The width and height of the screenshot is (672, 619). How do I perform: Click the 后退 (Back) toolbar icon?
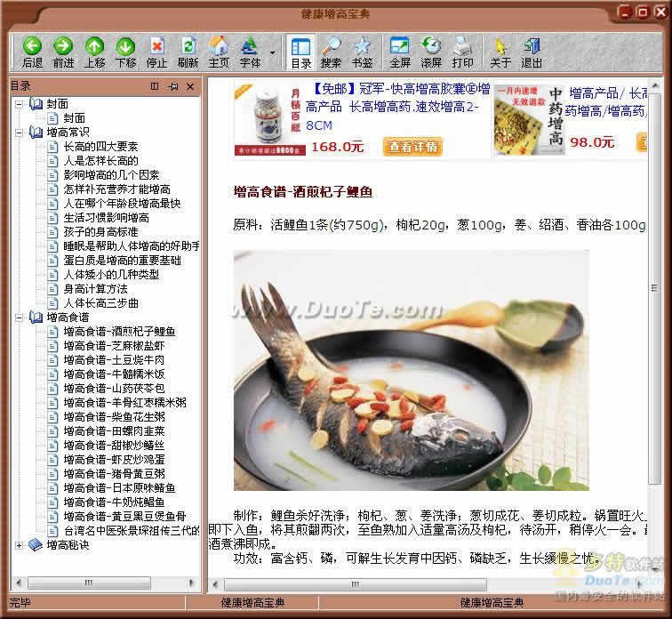(32, 52)
